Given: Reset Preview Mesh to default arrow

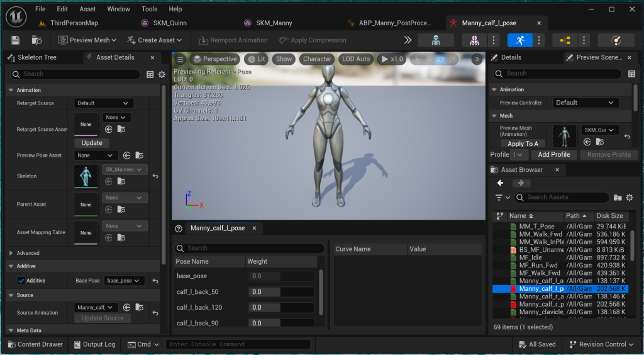Looking at the screenshot, I should pyautogui.click(x=627, y=137).
